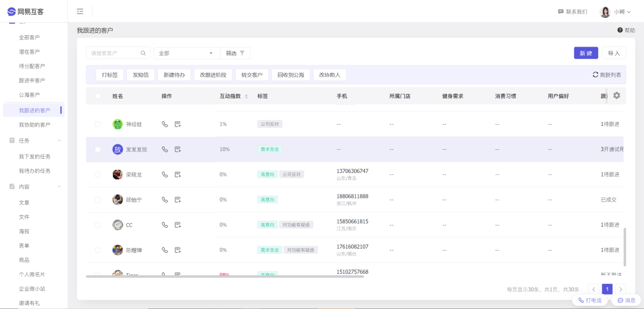Call customer 梁晓龙 via phone icon

pyautogui.click(x=165, y=175)
